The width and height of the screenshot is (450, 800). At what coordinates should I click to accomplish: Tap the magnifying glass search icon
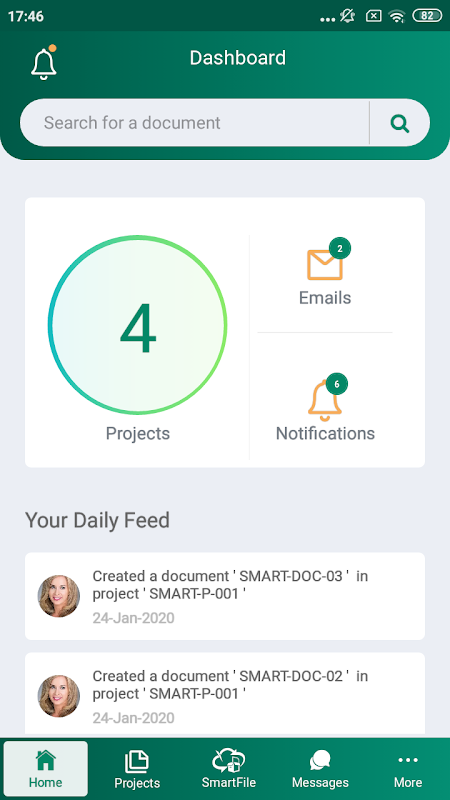[x=399, y=123]
